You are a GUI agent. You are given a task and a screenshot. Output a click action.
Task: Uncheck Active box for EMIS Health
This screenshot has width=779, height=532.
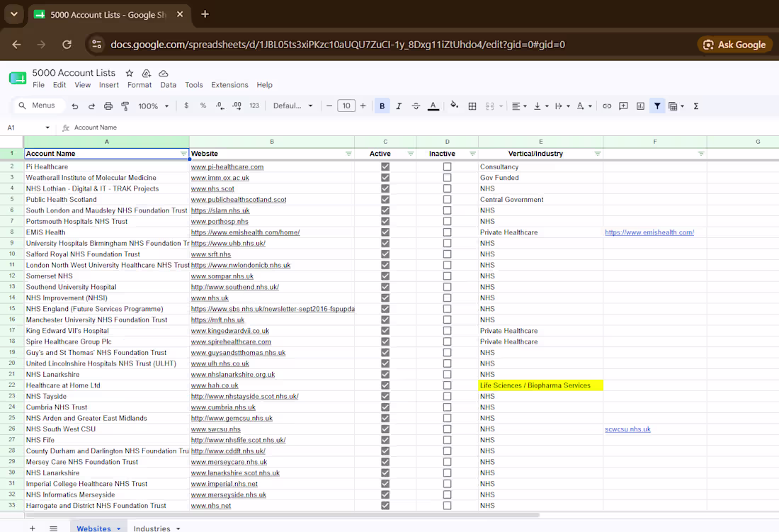coord(385,232)
